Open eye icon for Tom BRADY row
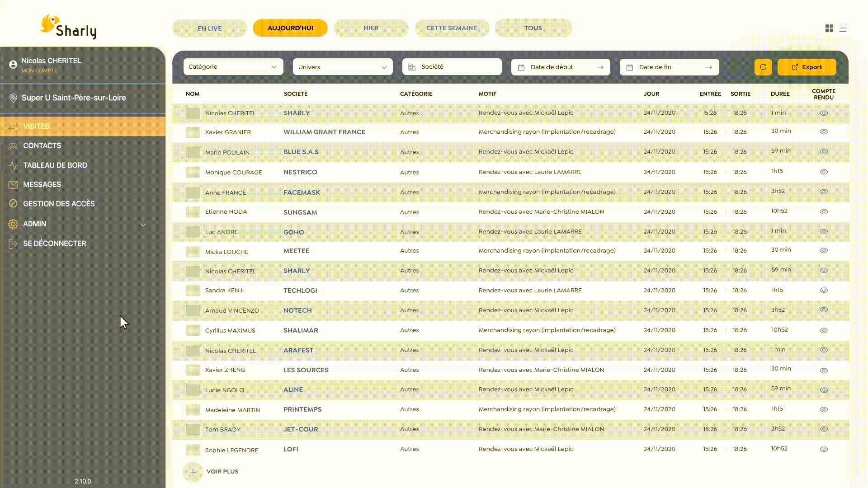 (824, 429)
